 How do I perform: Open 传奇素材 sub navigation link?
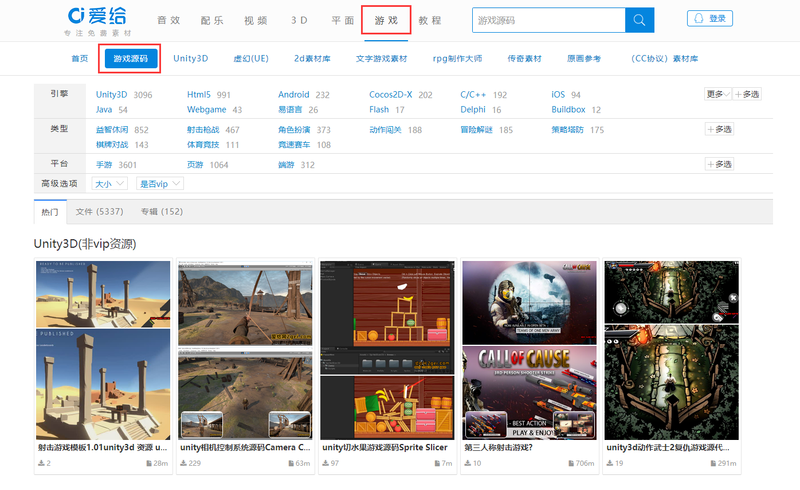[524, 59]
